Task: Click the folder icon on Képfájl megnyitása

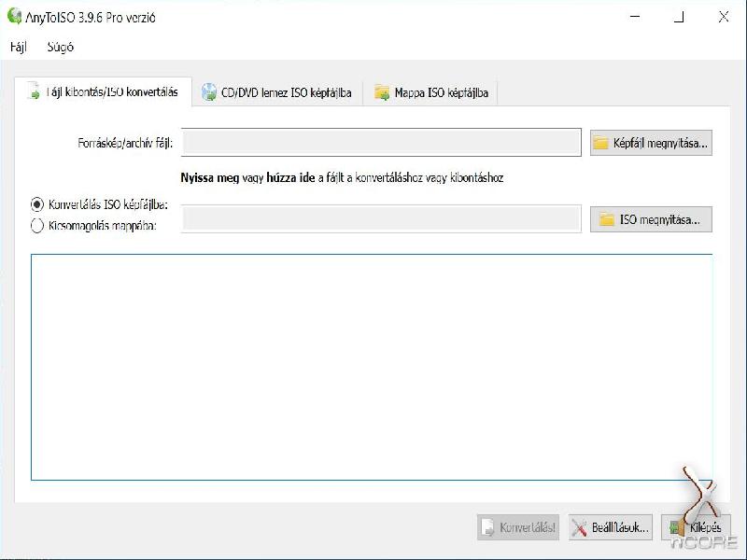Action: click(601, 143)
